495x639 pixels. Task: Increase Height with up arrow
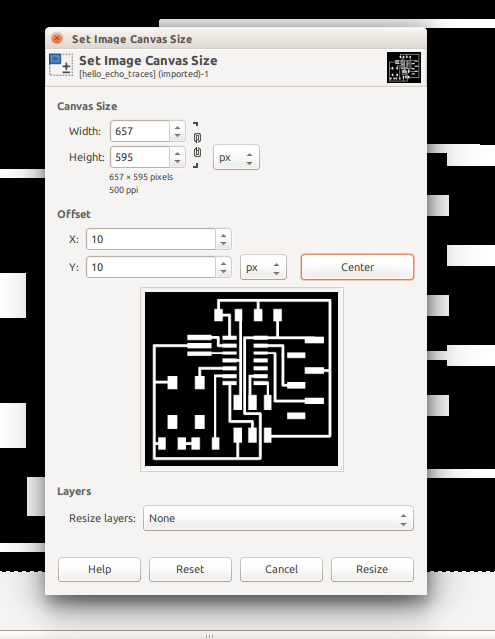point(177,153)
